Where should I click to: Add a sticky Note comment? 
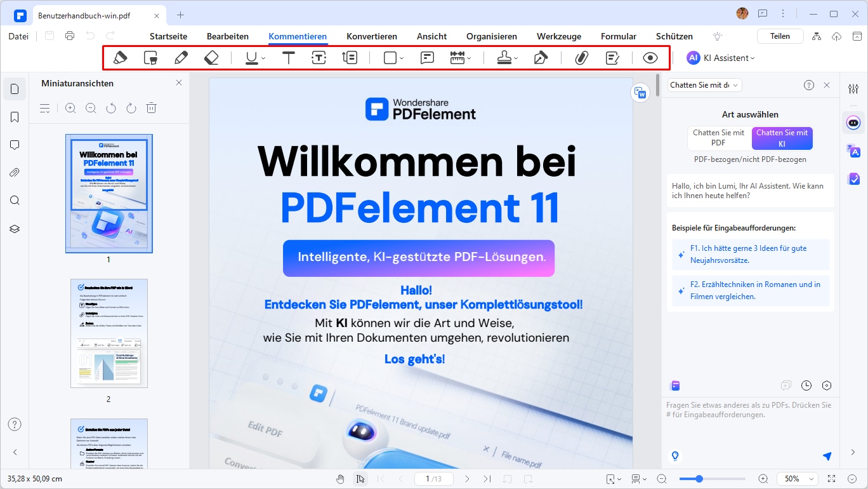[428, 58]
